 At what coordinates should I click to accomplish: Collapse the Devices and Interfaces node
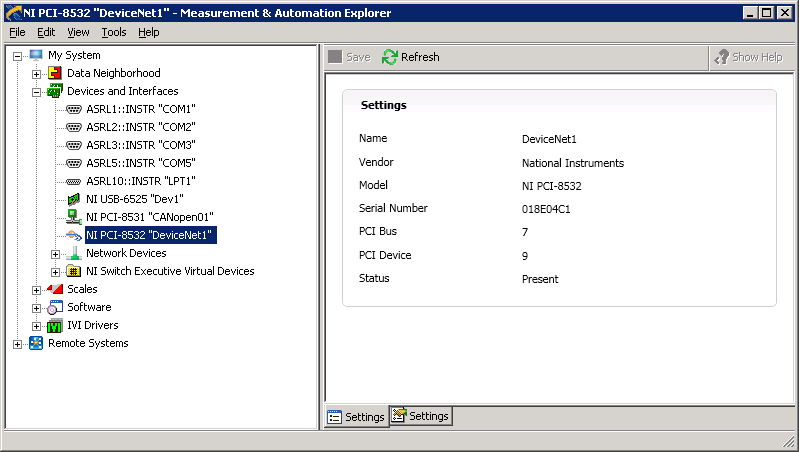[37, 92]
